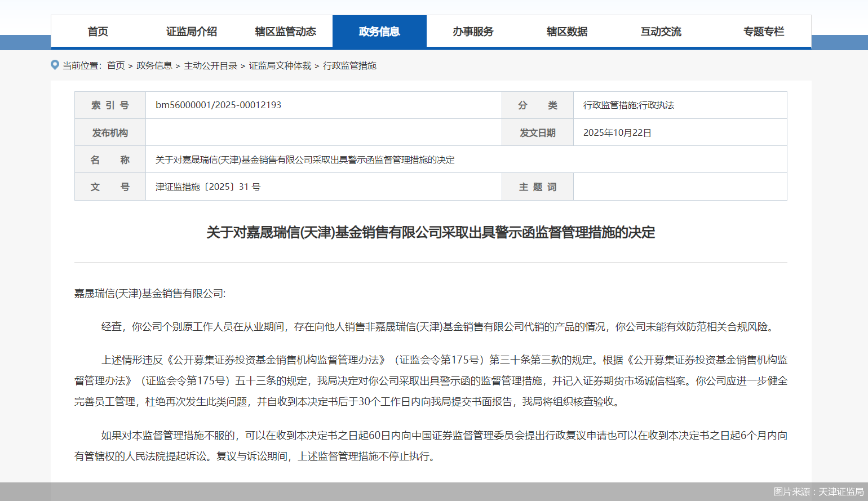868x501 pixels.
Task: Open the 辖区数据 navigation tab
Action: [x=567, y=32]
